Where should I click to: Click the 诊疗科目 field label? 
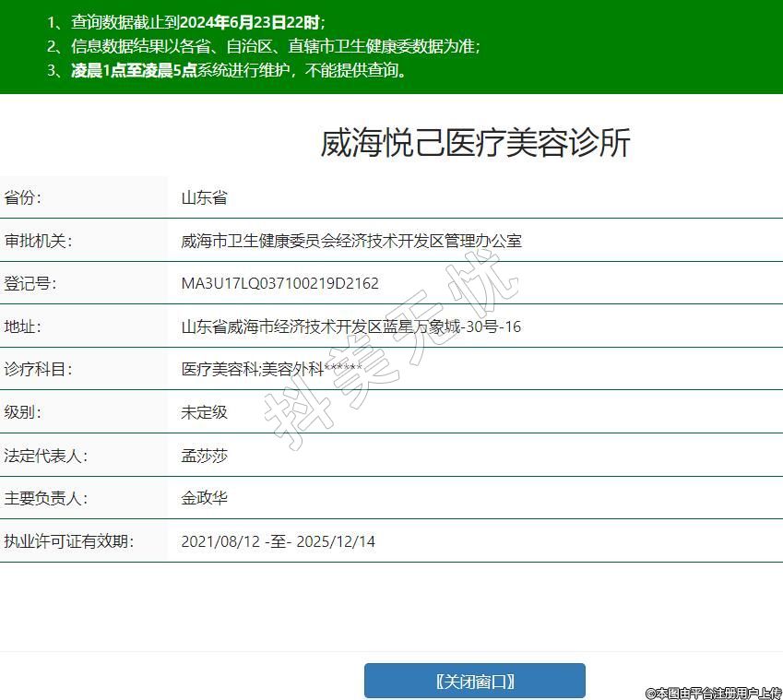[x=38, y=369]
